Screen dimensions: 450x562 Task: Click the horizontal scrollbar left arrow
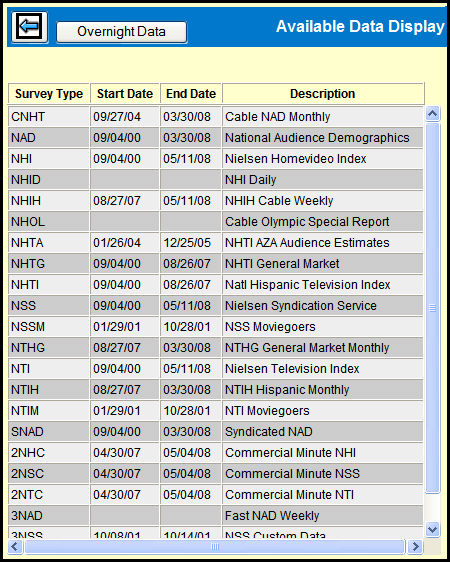pyautogui.click(x=15, y=547)
